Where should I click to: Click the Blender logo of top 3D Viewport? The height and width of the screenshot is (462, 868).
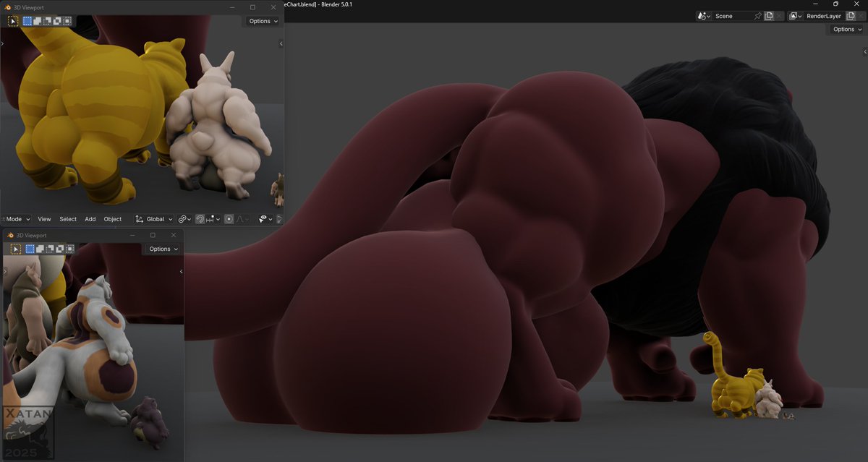[8, 7]
